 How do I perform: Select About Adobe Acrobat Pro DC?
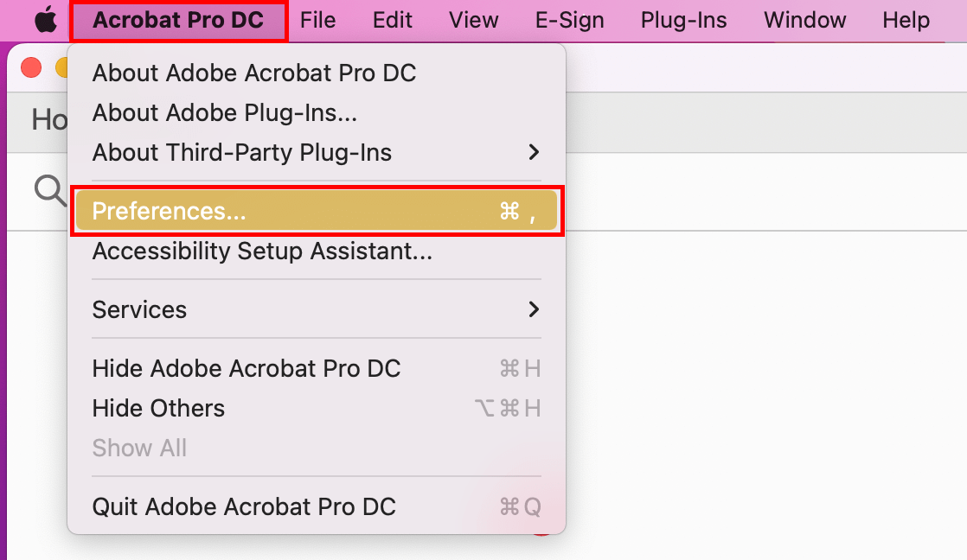coord(254,73)
